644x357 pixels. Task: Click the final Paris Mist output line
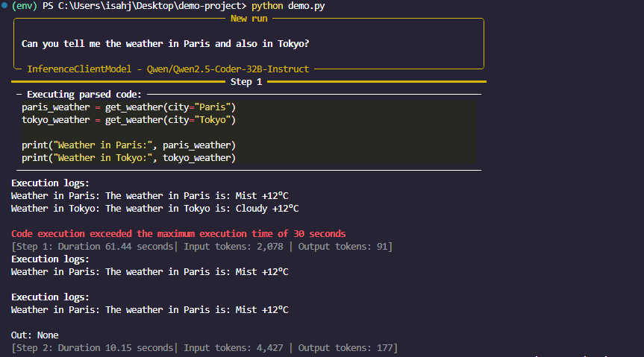[149, 309]
